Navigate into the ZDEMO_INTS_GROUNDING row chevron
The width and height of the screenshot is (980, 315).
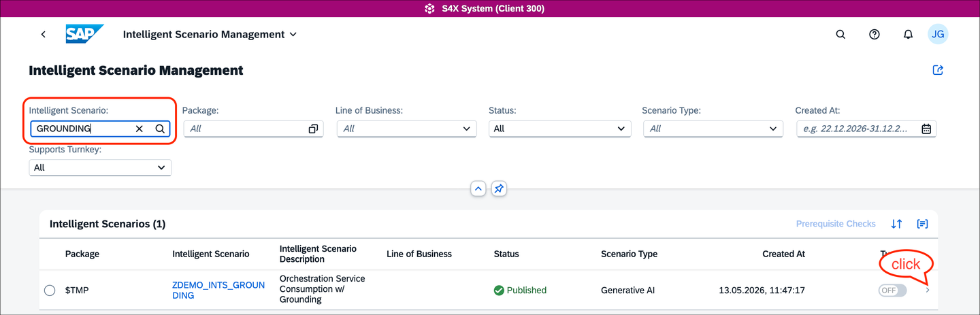[x=928, y=291]
